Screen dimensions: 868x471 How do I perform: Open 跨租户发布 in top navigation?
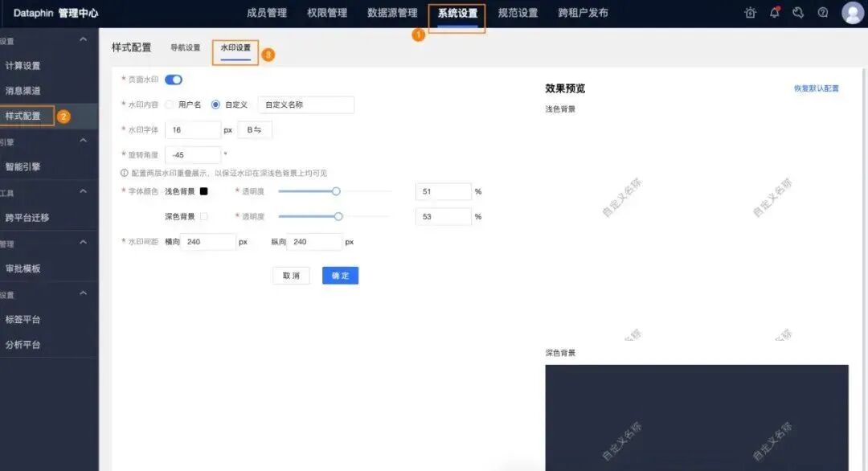(583, 13)
